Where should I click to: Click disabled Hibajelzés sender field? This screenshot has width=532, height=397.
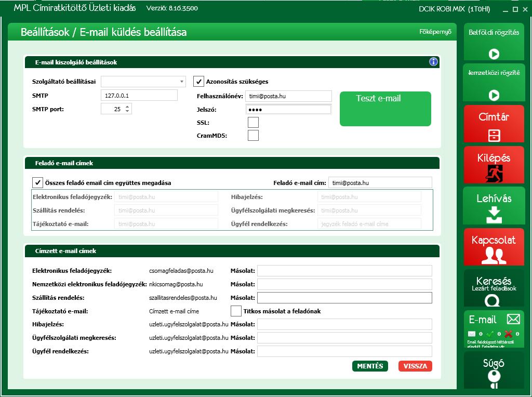(x=369, y=196)
